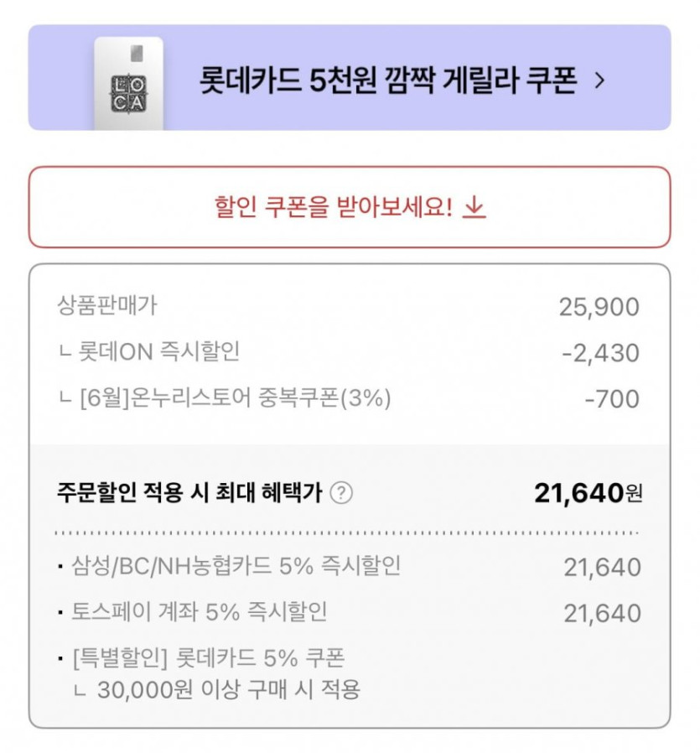Tap the [특별할인] 롯데카드 5% 쿠폰 item

coord(209,658)
